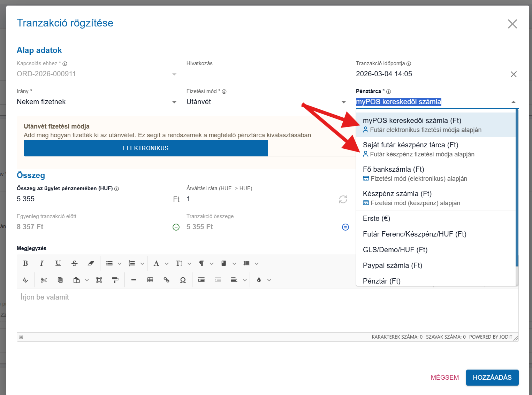Open the text color droplet picker

click(259, 280)
